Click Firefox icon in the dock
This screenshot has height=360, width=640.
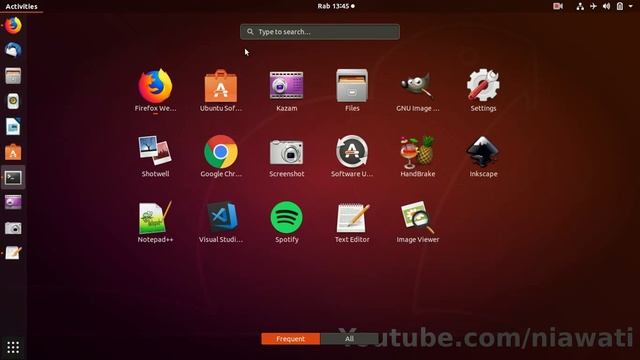[13, 25]
